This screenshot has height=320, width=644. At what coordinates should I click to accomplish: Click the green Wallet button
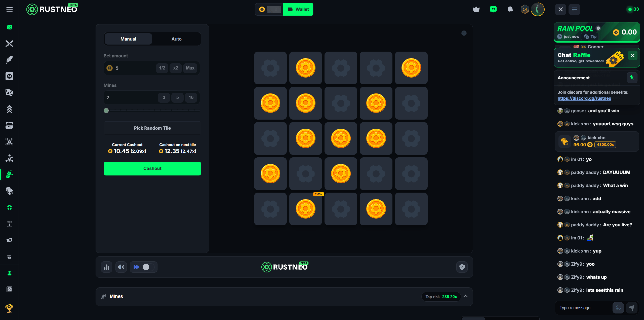tap(298, 9)
